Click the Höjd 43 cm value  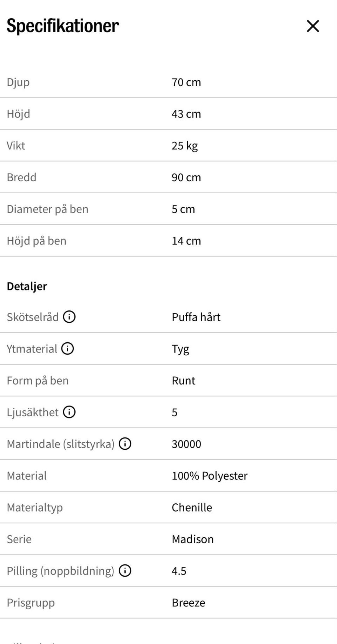tap(186, 114)
